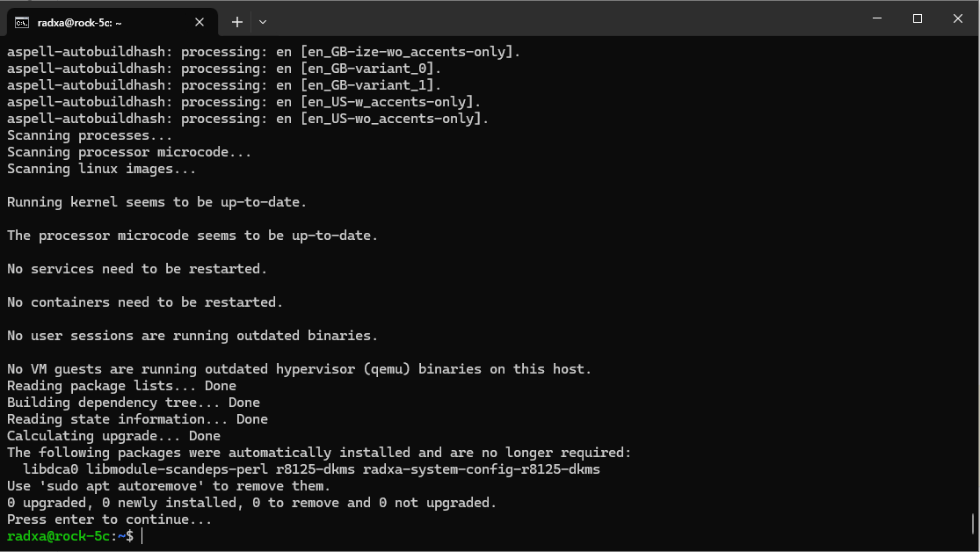Viewport: 980px width, 552px height.
Task: Click the 'Running kernel seems to be up-to-date' line
Action: click(x=156, y=202)
